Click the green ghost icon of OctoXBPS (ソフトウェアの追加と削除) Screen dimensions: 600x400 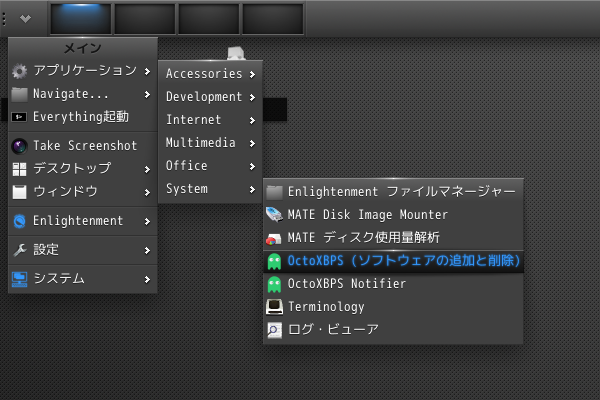pos(274,261)
